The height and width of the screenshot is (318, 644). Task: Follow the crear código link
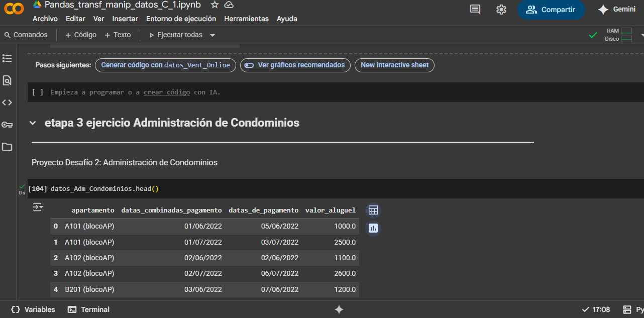[x=167, y=92]
